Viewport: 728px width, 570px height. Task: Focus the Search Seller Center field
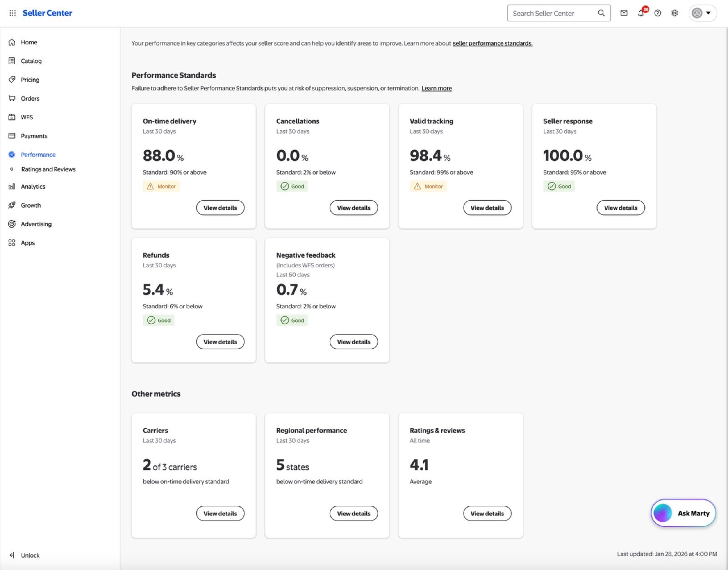pyautogui.click(x=559, y=13)
